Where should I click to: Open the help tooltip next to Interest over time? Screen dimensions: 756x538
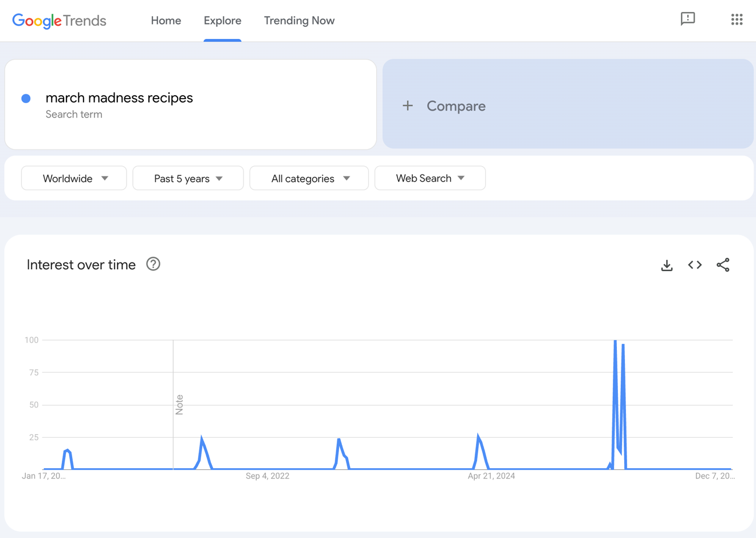click(153, 264)
